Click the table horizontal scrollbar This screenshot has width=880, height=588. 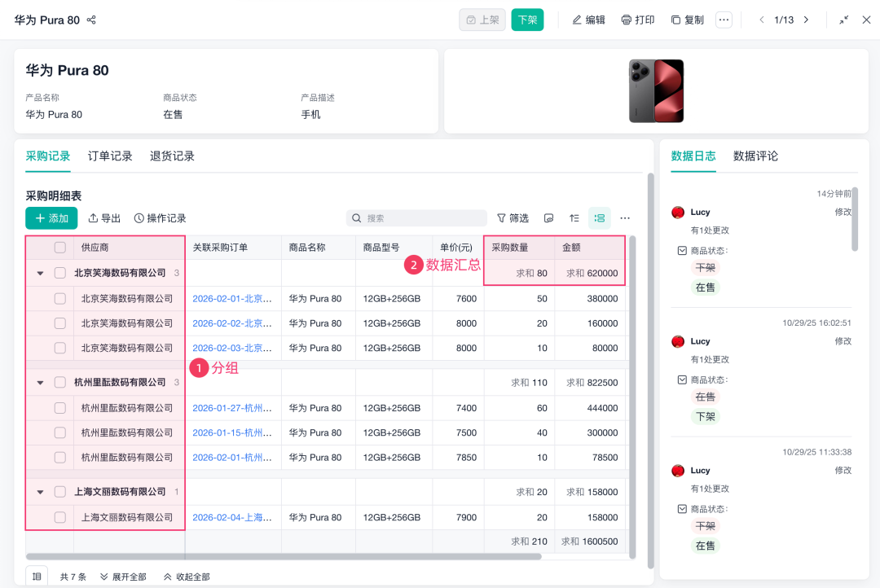click(x=284, y=556)
